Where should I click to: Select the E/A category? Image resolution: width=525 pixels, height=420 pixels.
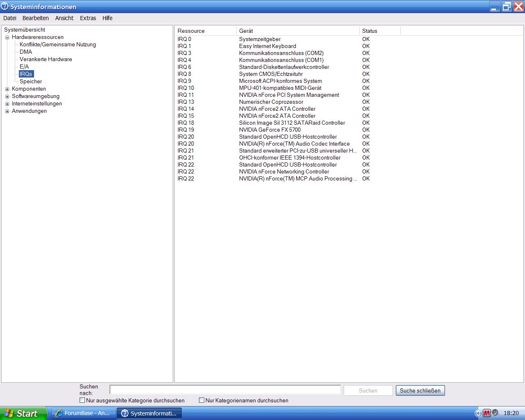(24, 66)
